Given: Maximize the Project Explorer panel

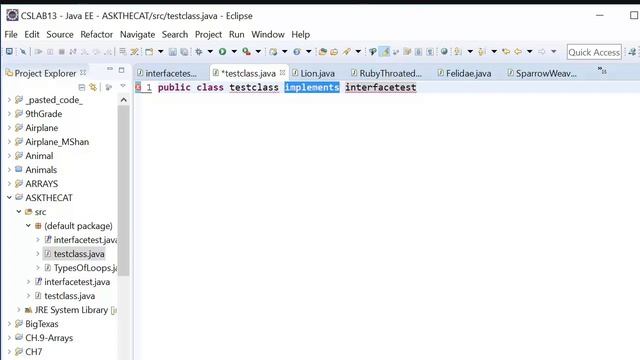Looking at the screenshot, I should 122,70.
